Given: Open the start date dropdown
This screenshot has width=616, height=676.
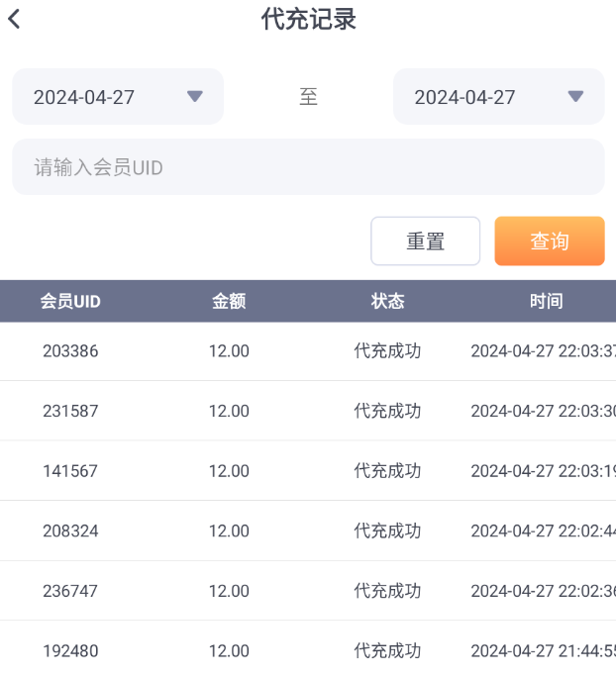Looking at the screenshot, I should (x=118, y=97).
